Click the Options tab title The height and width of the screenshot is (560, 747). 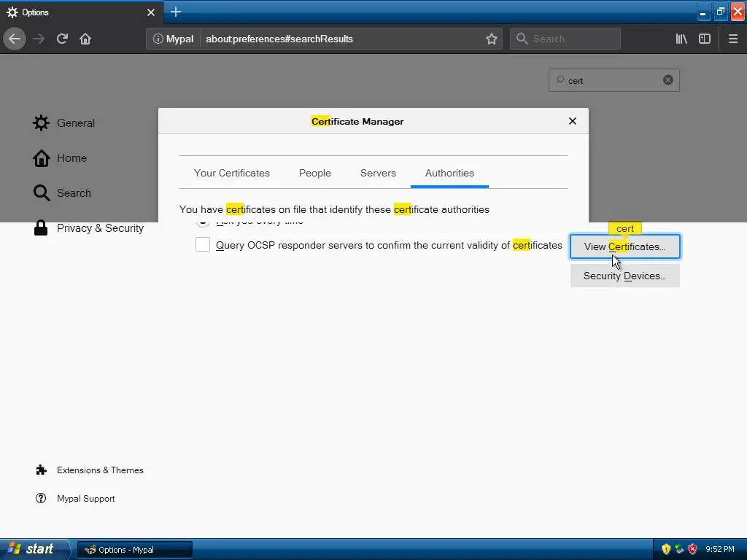pos(35,12)
